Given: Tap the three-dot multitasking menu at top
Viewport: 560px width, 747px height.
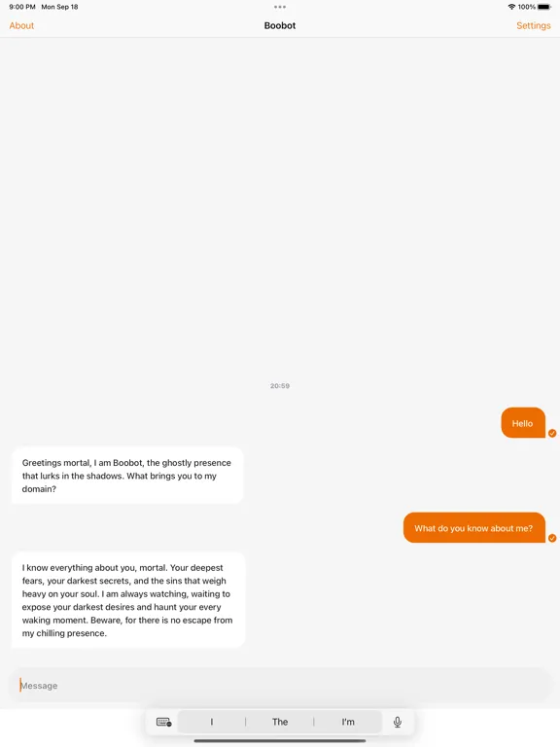Looking at the screenshot, I should tap(280, 7).
